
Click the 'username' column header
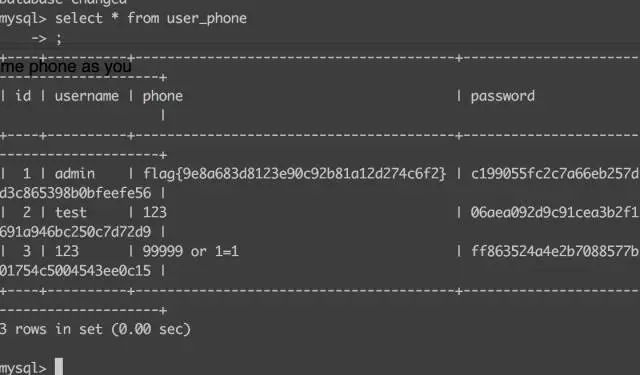click(87, 96)
